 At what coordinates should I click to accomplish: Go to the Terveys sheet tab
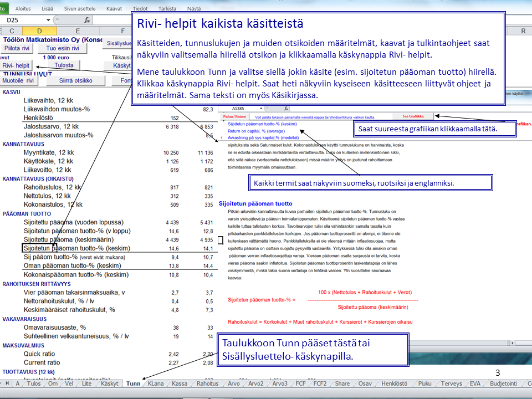pyautogui.click(x=452, y=383)
